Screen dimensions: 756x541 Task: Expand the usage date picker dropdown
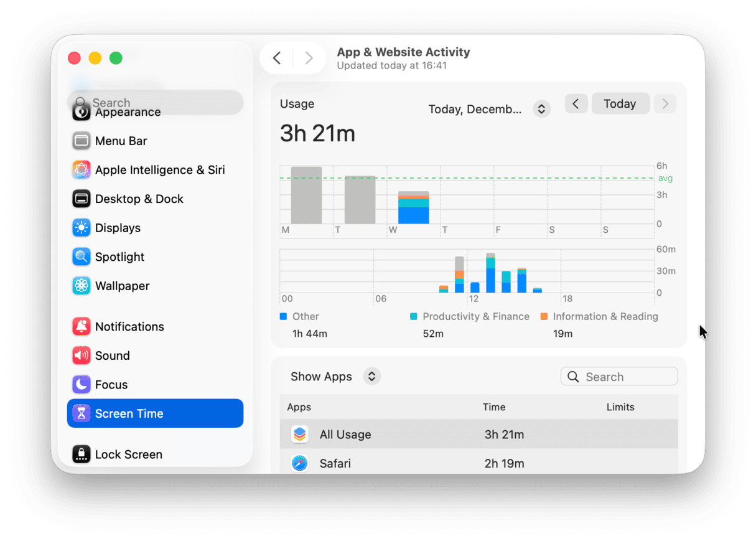541,109
